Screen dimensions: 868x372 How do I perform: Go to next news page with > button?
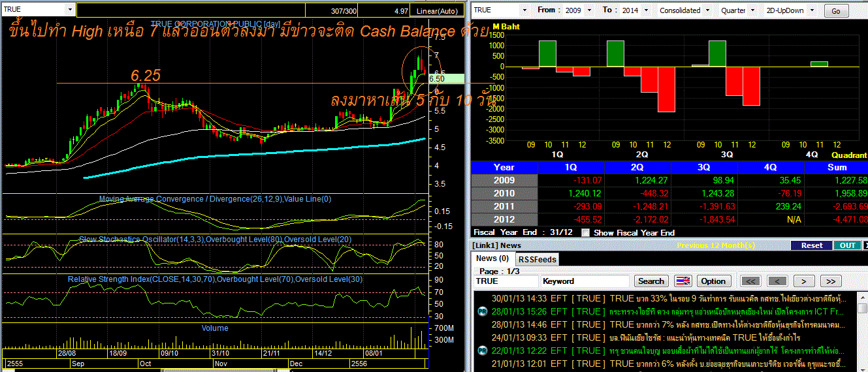pos(804,281)
